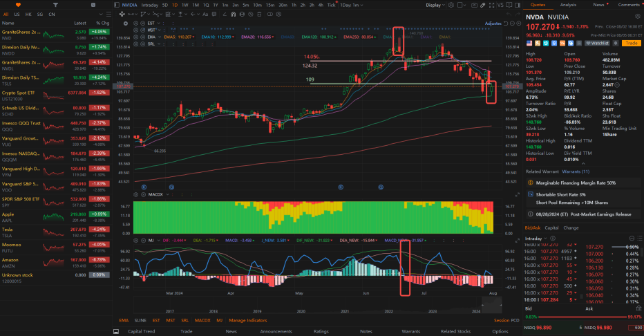This screenshot has height=336, width=644.
Task: Select the Aa text annotation tool
Action: (205, 14)
